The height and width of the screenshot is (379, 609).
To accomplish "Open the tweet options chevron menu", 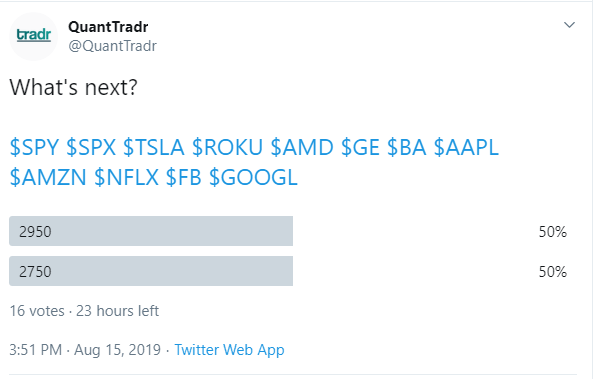I will tap(569, 25).
